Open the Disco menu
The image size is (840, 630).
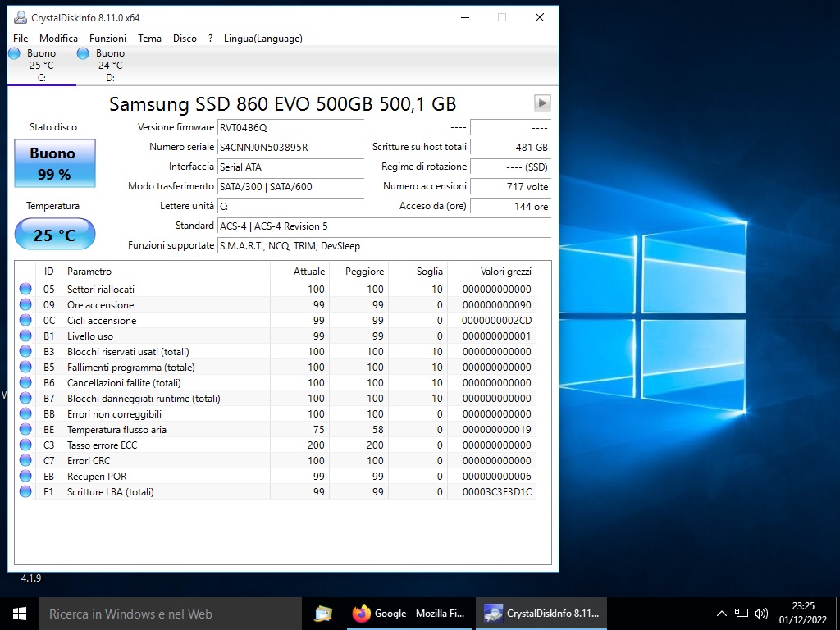[185, 38]
